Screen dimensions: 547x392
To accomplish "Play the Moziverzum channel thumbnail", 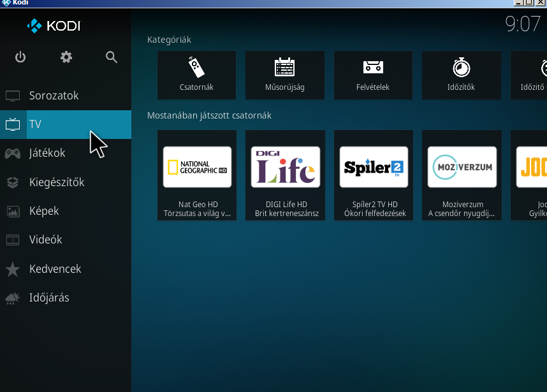I will 462,167.
